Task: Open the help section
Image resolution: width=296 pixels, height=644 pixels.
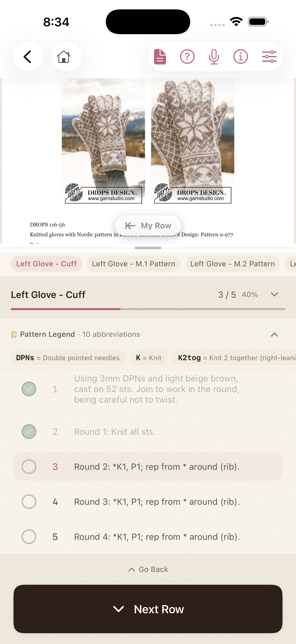Action: point(187,57)
